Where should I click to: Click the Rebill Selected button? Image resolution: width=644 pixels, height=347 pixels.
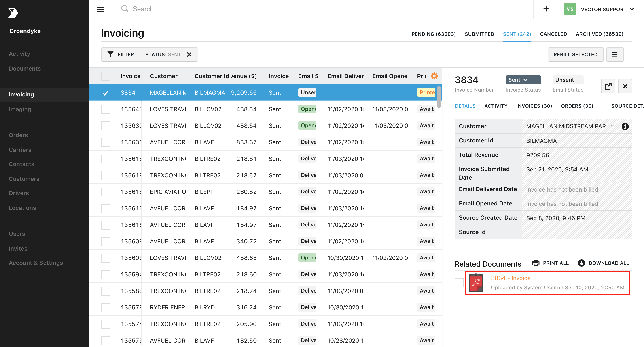point(576,54)
